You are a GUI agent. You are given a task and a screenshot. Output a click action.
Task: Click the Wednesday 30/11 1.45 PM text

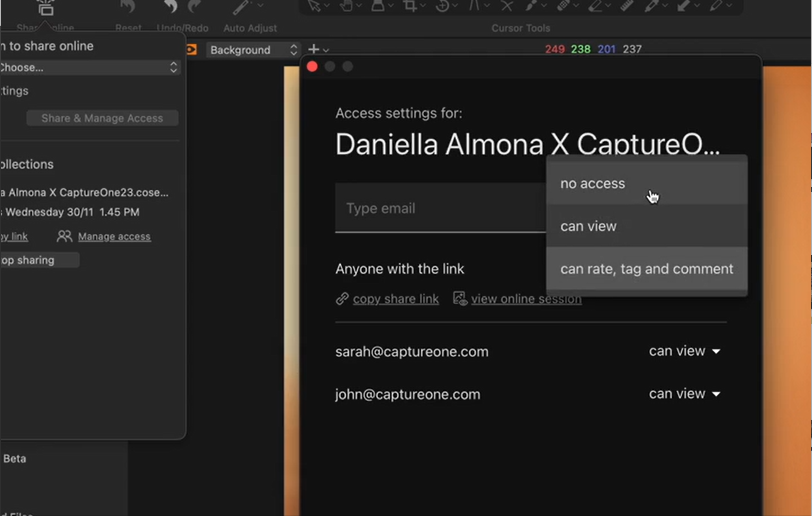72,212
